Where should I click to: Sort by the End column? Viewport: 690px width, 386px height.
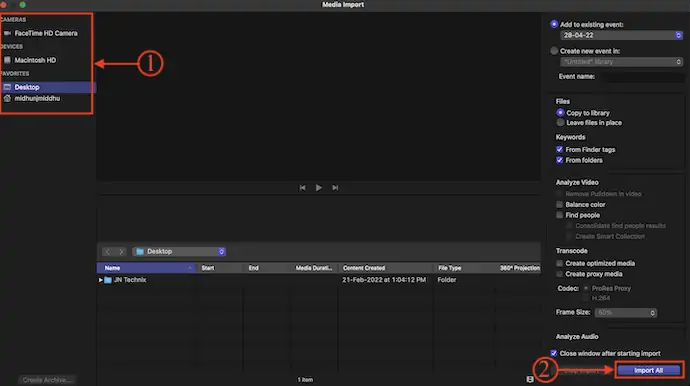coord(266,268)
